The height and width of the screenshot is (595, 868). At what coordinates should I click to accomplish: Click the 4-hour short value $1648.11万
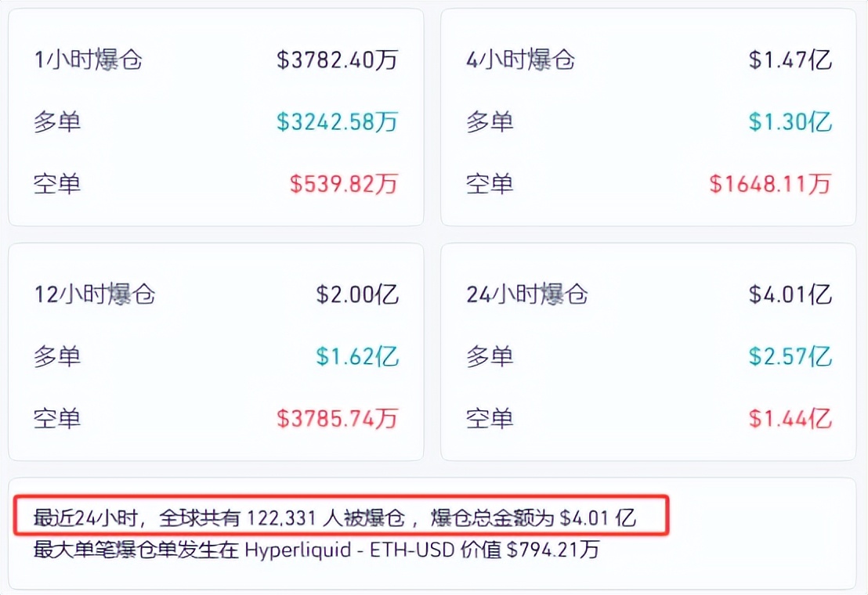click(770, 184)
